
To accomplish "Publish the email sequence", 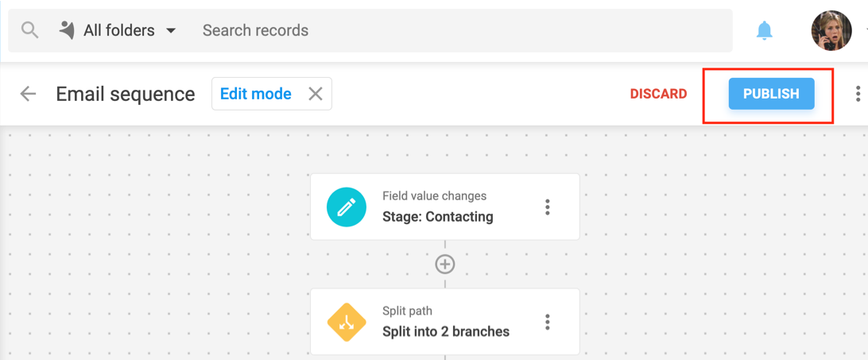I will (x=771, y=94).
